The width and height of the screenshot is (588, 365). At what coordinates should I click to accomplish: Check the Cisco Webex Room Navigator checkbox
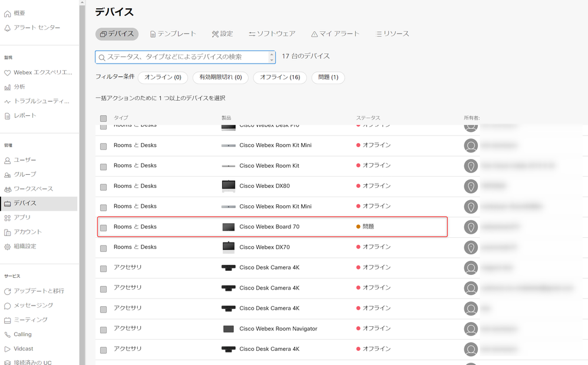(x=104, y=330)
